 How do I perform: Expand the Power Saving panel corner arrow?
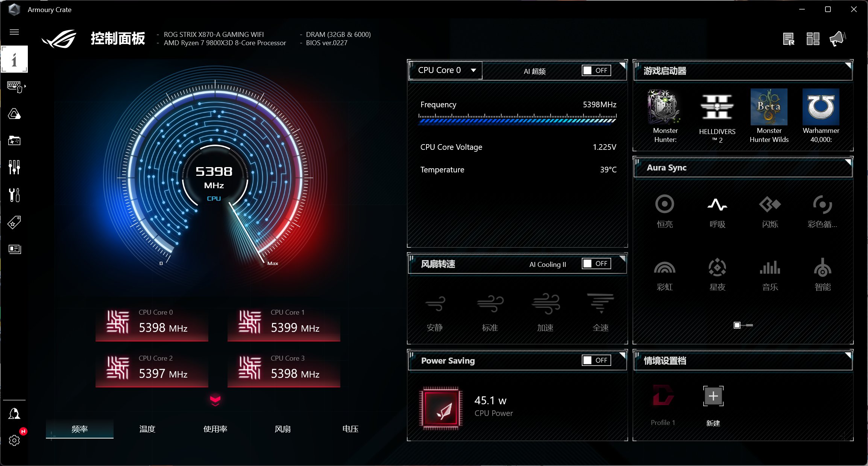(622, 355)
